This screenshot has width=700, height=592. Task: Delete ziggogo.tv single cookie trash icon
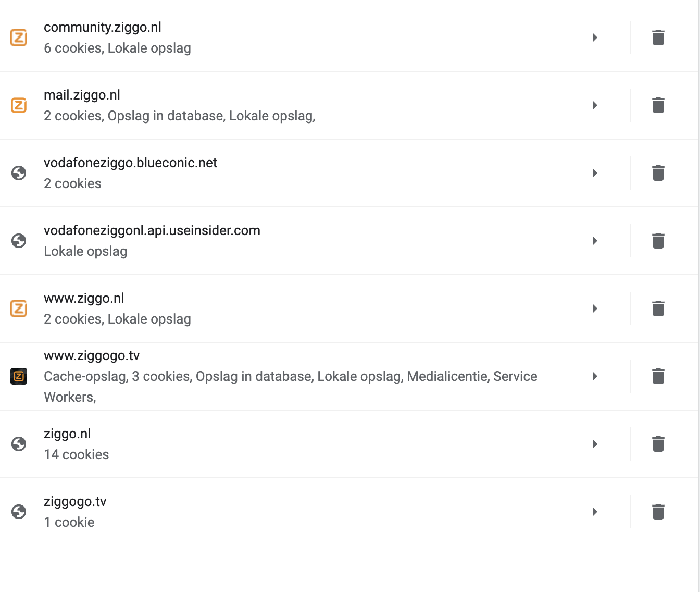(x=658, y=512)
